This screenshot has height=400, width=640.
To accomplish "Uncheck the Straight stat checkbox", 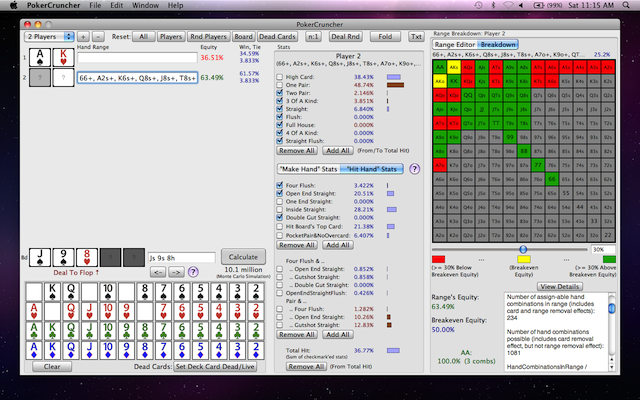I will 280,109.
